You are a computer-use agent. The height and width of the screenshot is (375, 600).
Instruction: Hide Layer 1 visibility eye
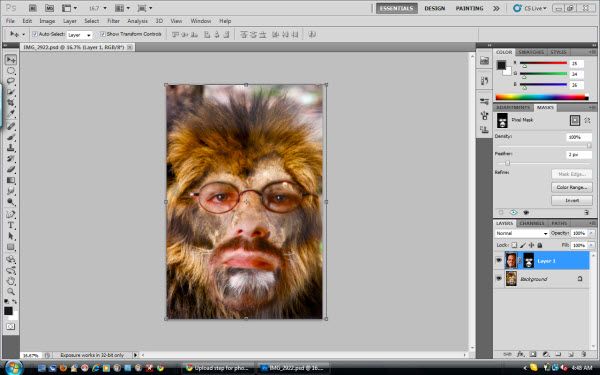(499, 261)
